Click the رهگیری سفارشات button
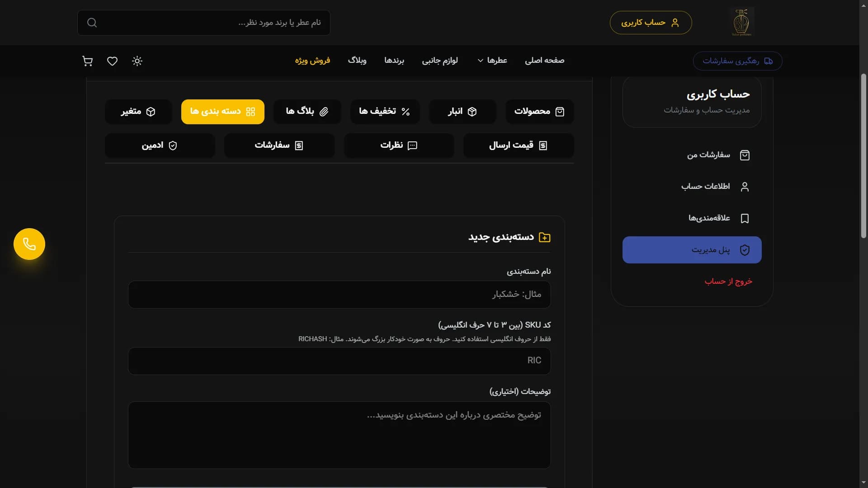The width and height of the screenshot is (868, 488). 737,61
